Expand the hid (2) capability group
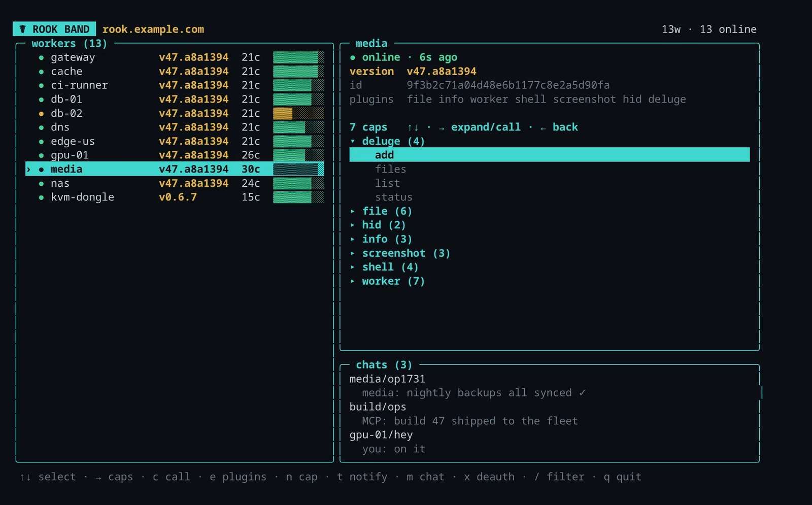This screenshot has width=812, height=505. 378,225
